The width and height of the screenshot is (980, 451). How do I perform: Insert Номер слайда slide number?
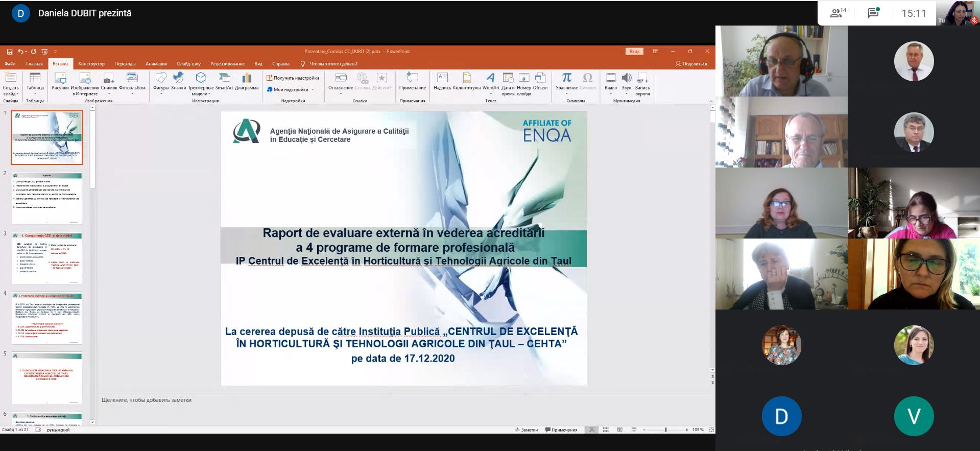click(524, 84)
